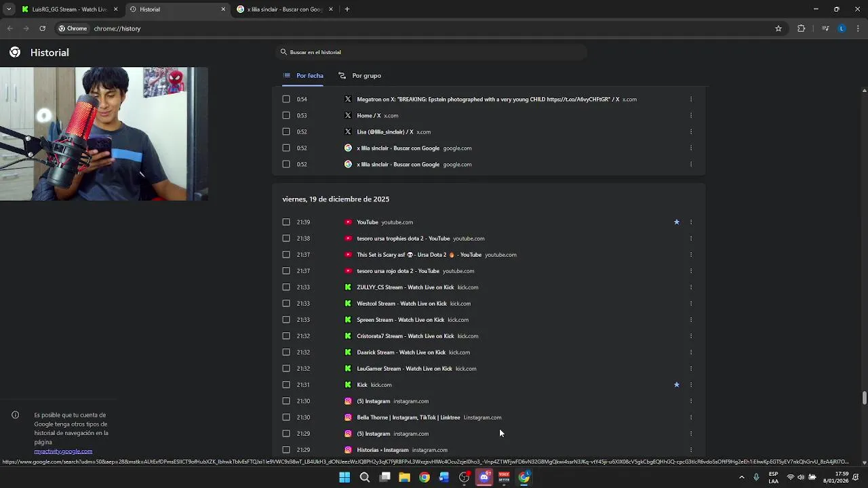This screenshot has width=868, height=488.
Task: Open Historias · Instagram history link
Action: tap(383, 449)
